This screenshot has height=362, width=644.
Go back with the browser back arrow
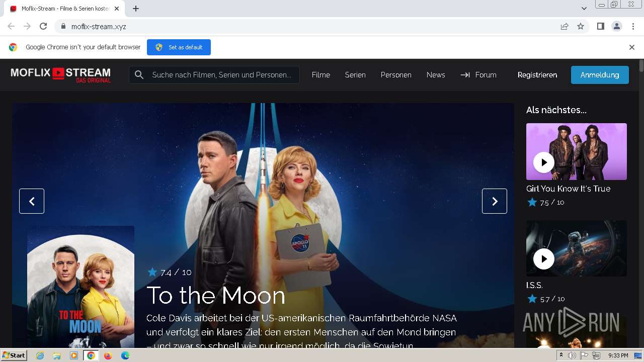click(x=11, y=27)
